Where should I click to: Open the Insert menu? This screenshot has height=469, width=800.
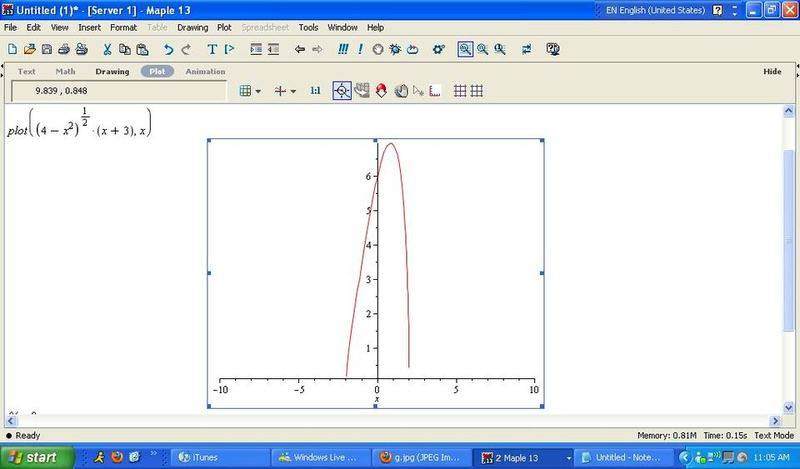point(89,28)
